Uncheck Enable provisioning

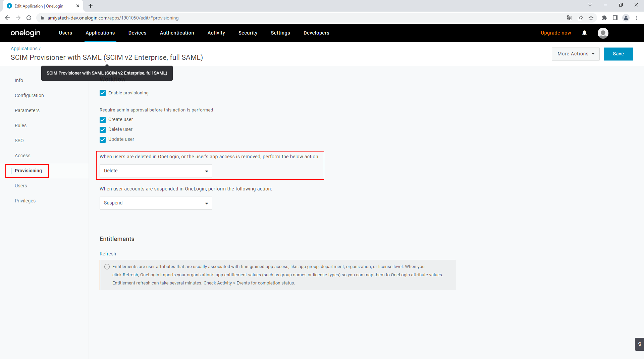point(102,93)
